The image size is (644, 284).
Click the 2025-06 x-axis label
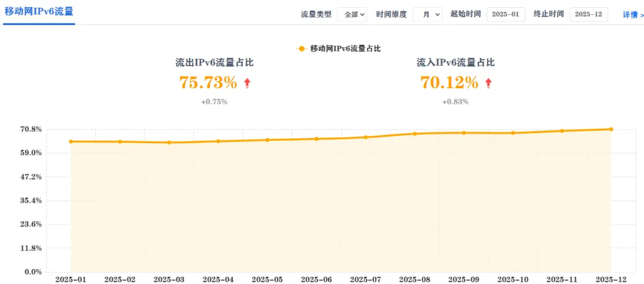tap(316, 279)
